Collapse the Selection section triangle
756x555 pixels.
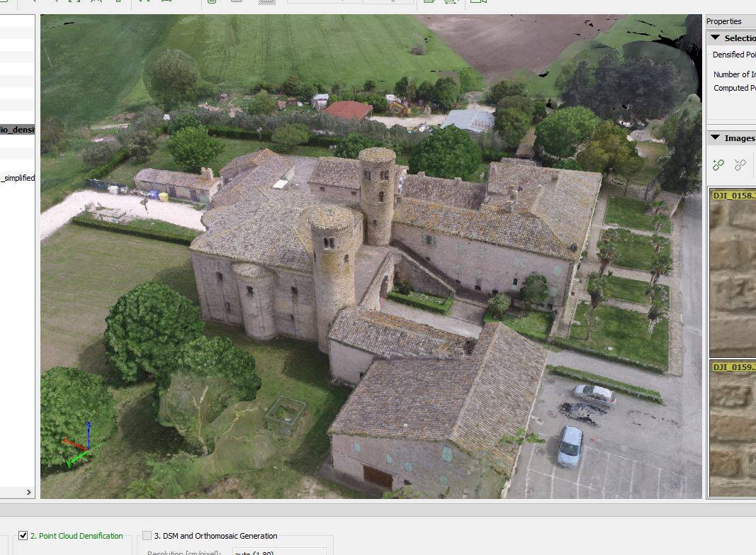(715, 38)
